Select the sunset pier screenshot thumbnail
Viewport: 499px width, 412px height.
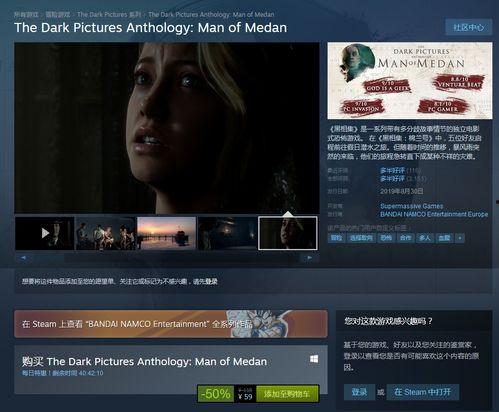pyautogui.click(x=166, y=233)
